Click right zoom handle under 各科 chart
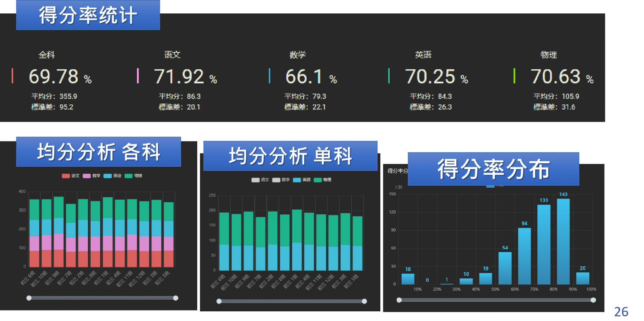Viewport: 644px width, 321px height. pyautogui.click(x=175, y=298)
